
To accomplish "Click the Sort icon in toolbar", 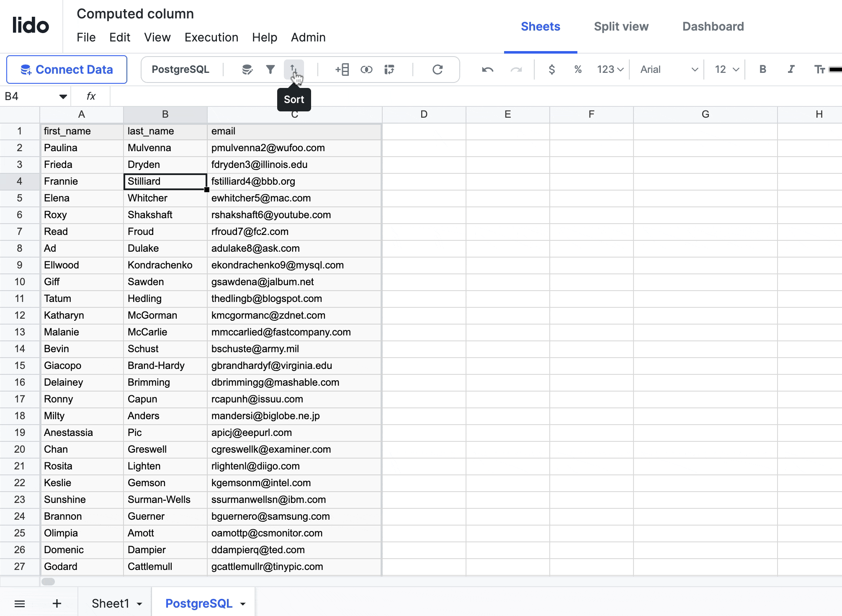I will [294, 70].
